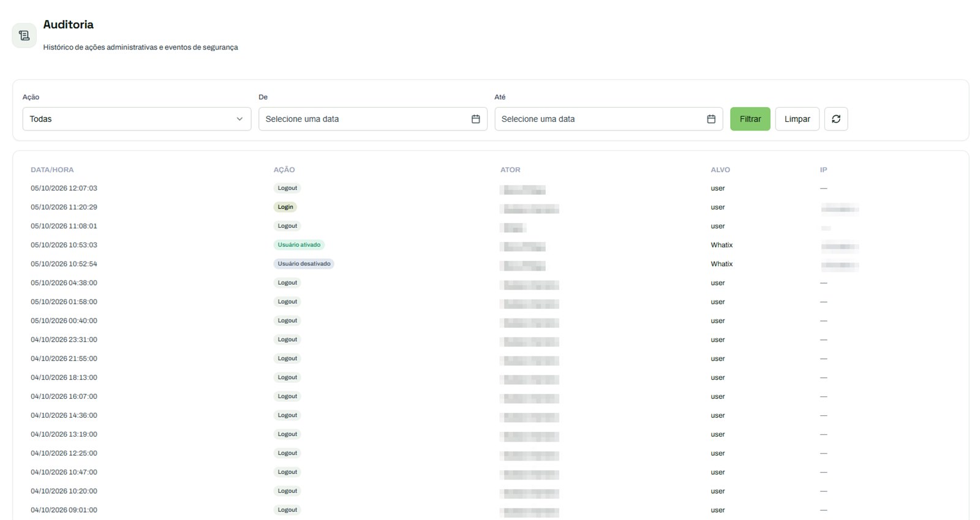Select timestamp 04/10/2026 13:19:00
Viewport: 980px width, 520px height.
[64, 434]
